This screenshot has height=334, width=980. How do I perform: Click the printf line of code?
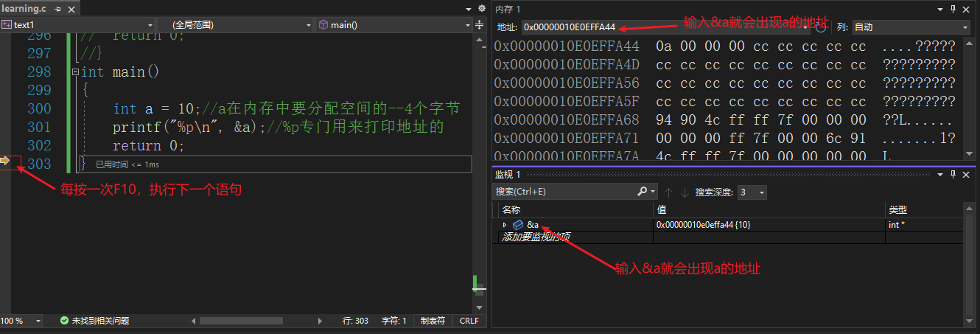click(x=278, y=127)
